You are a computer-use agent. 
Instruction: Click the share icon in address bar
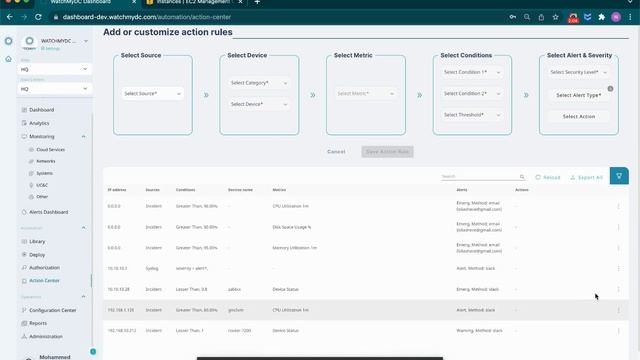click(541, 17)
